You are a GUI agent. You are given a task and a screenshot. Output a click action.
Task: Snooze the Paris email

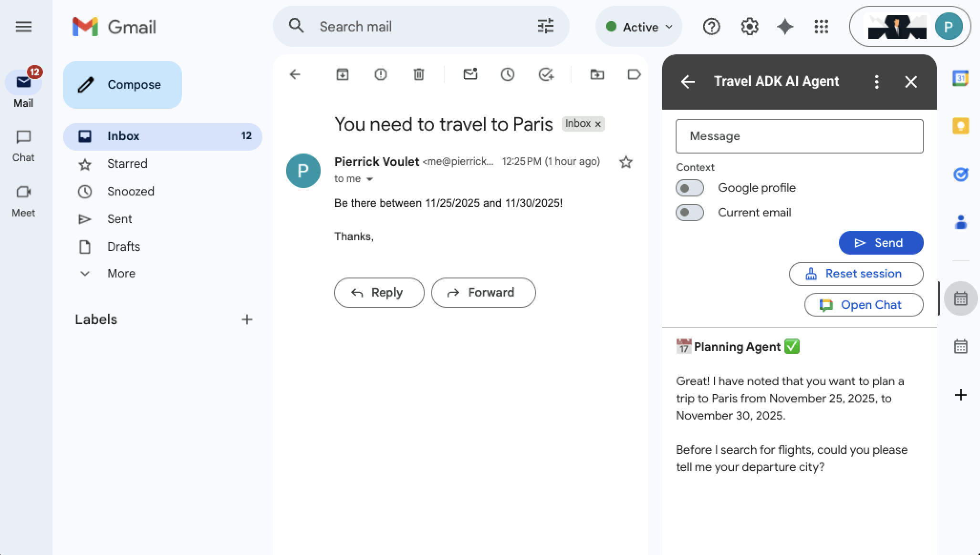coord(508,74)
